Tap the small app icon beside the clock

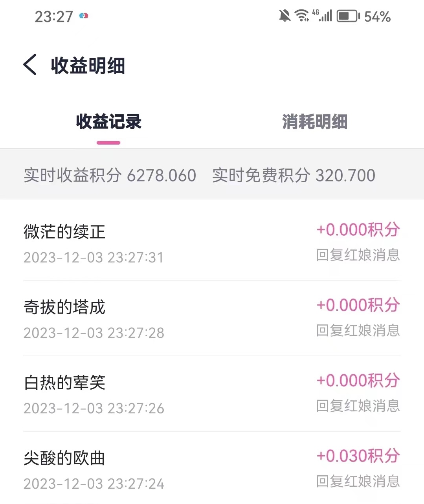click(84, 16)
